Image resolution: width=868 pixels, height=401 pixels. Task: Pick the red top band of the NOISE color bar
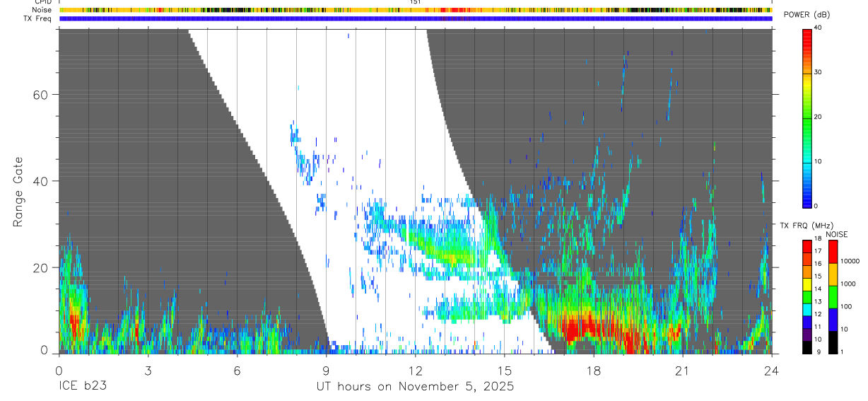pos(833,252)
